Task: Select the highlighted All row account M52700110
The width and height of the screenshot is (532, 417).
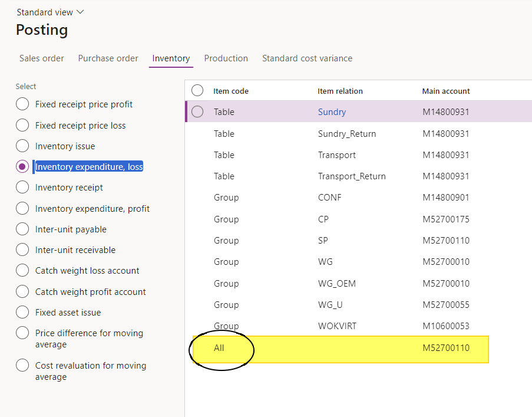Action: (446, 348)
